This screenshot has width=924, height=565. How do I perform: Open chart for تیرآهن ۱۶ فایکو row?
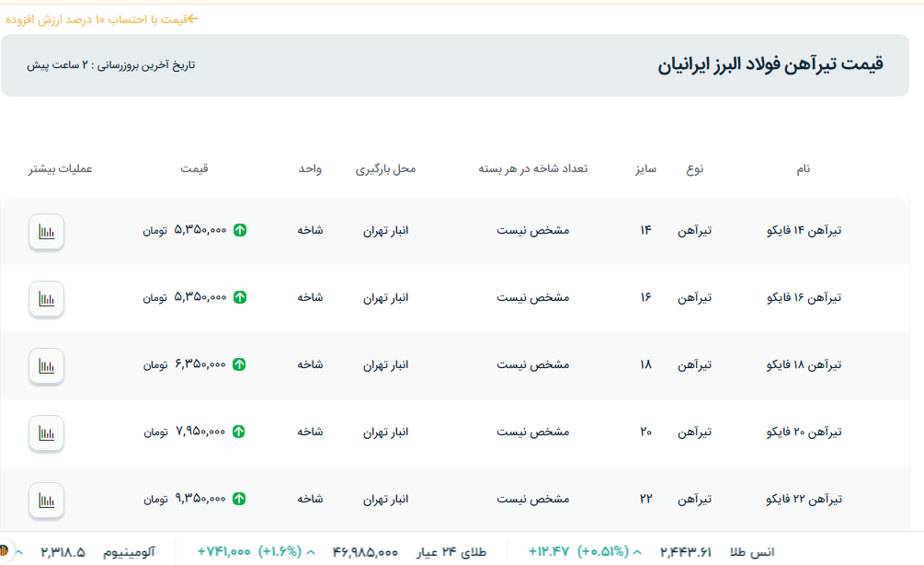pos(46,299)
